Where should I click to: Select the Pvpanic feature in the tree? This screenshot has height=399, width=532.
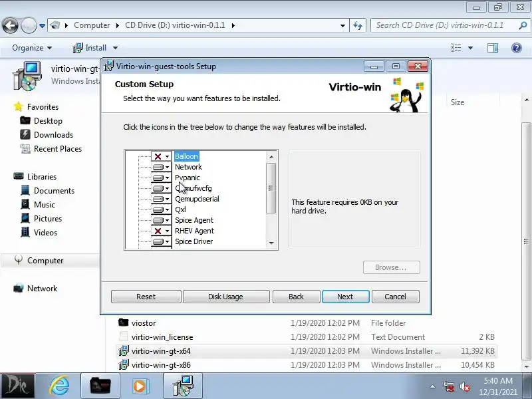[188, 178]
